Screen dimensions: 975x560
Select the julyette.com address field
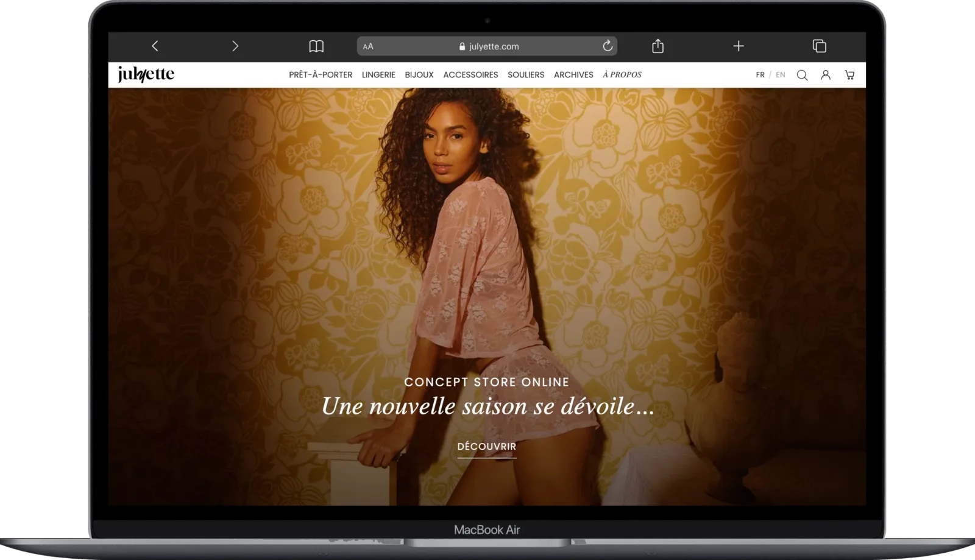pos(487,46)
